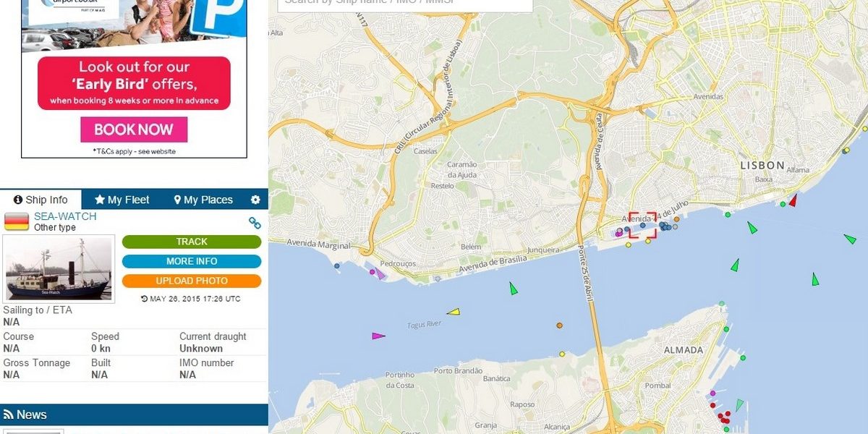Click the SEA-WATCH ship photo thumbnail

(x=59, y=269)
